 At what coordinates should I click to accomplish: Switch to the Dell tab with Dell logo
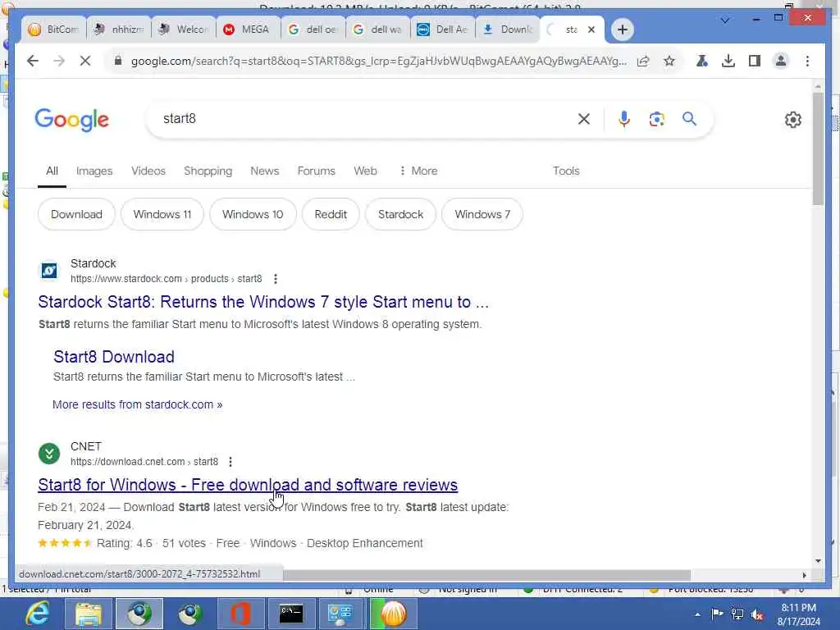442,30
